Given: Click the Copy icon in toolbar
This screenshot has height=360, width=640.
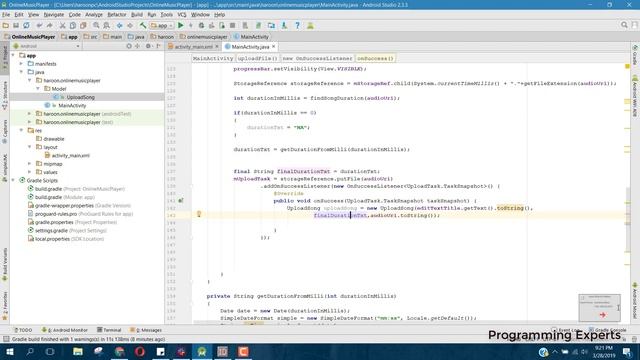Looking at the screenshot, I should [x=73, y=25].
